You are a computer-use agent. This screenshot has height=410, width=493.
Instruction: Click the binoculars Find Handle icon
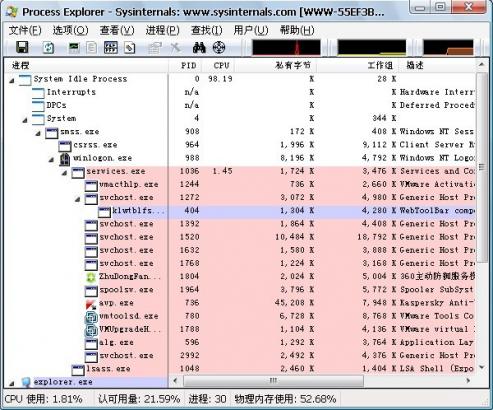pyautogui.click(x=199, y=48)
